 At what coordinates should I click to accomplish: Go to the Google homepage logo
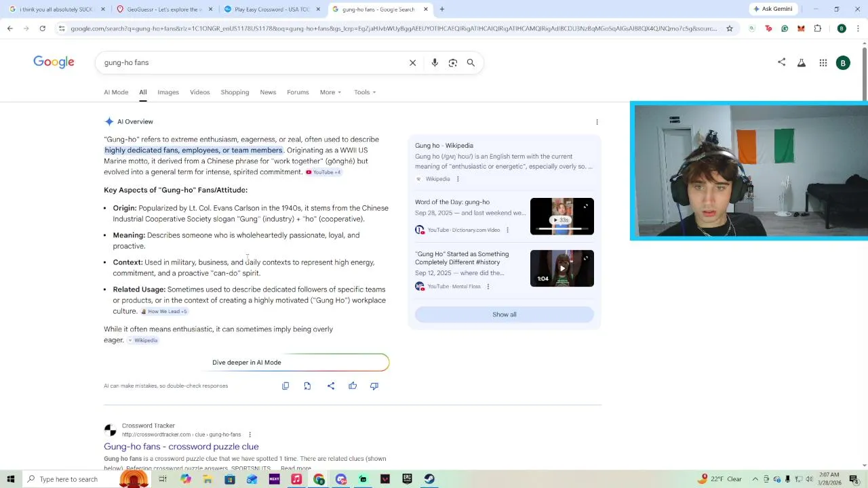[x=54, y=62]
